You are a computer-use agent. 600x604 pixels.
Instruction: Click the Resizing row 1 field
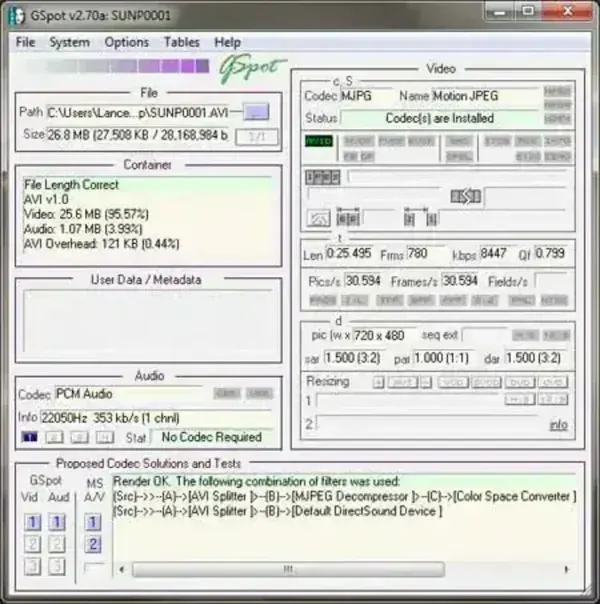(409, 401)
